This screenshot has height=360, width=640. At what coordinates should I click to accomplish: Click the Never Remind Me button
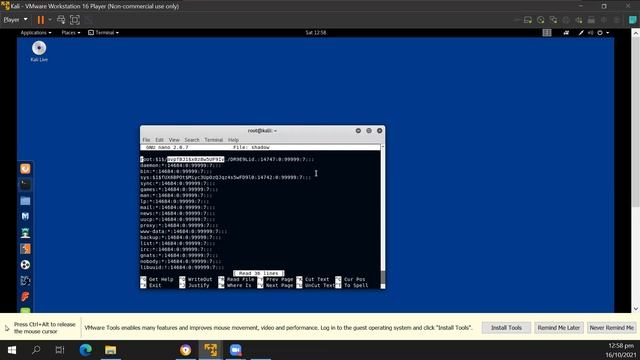tap(611, 328)
